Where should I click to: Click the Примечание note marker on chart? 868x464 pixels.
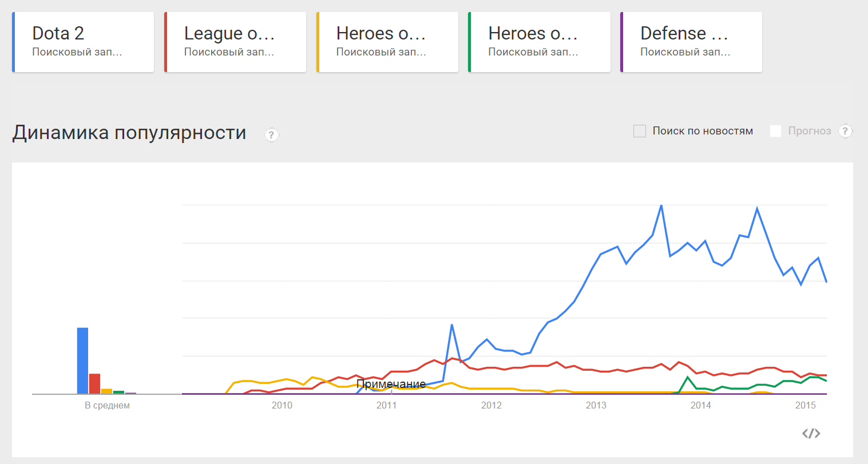click(391, 384)
